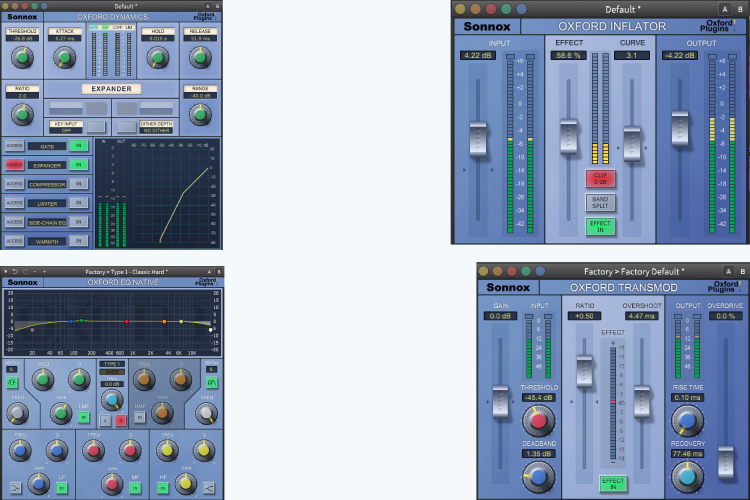Click the Attack knob in Oxford Dynamics

click(x=64, y=58)
